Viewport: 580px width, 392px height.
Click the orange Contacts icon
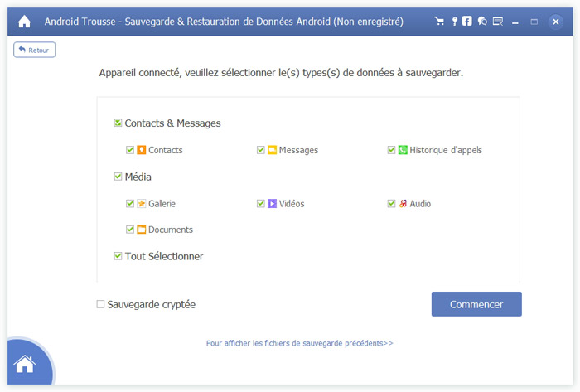point(142,150)
